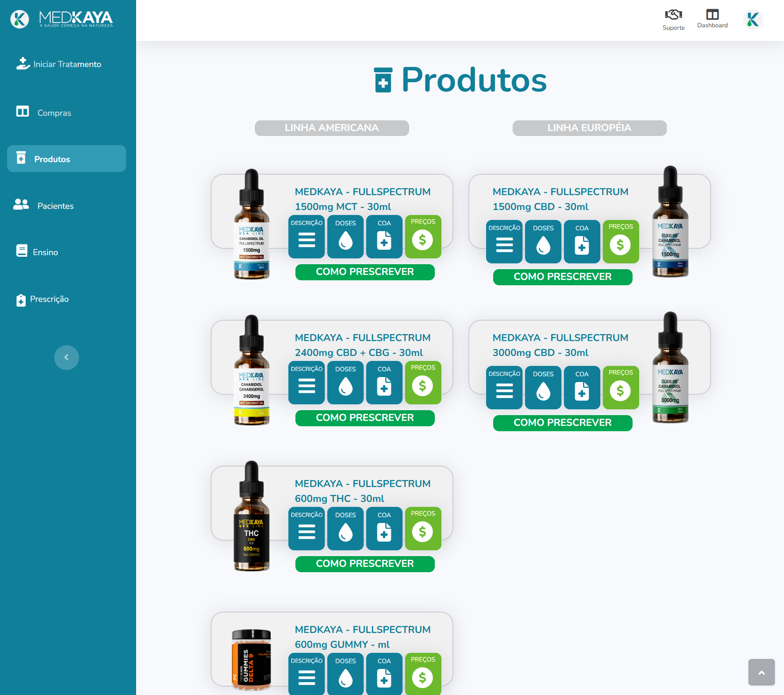Click Como Prescrever for 1500mg CBD

[x=563, y=277]
